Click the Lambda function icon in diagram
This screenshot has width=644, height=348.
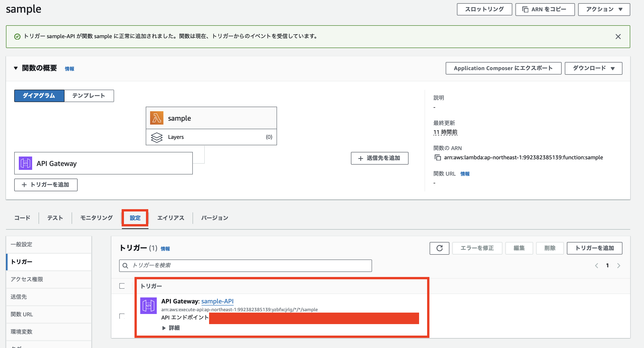[x=157, y=118]
